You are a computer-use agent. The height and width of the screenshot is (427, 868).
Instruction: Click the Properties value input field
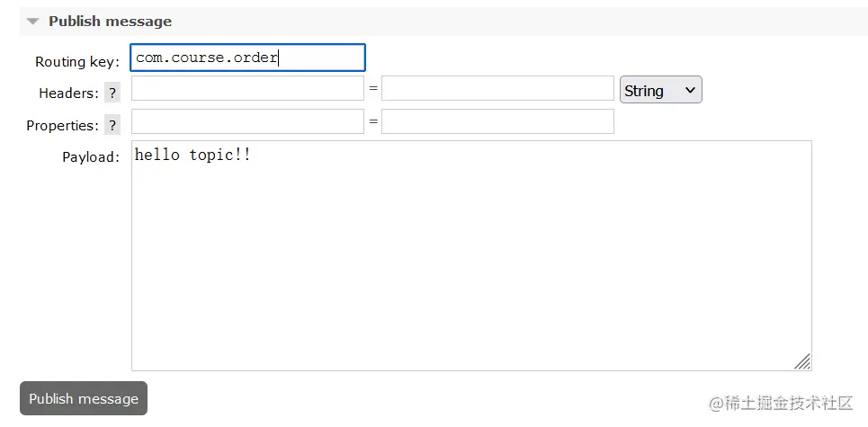tap(497, 121)
